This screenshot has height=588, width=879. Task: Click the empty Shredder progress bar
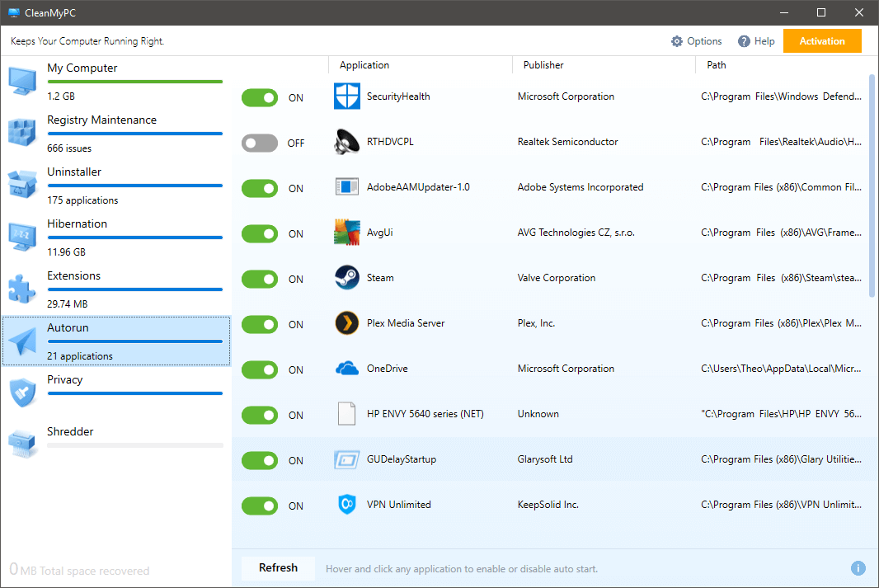point(135,445)
